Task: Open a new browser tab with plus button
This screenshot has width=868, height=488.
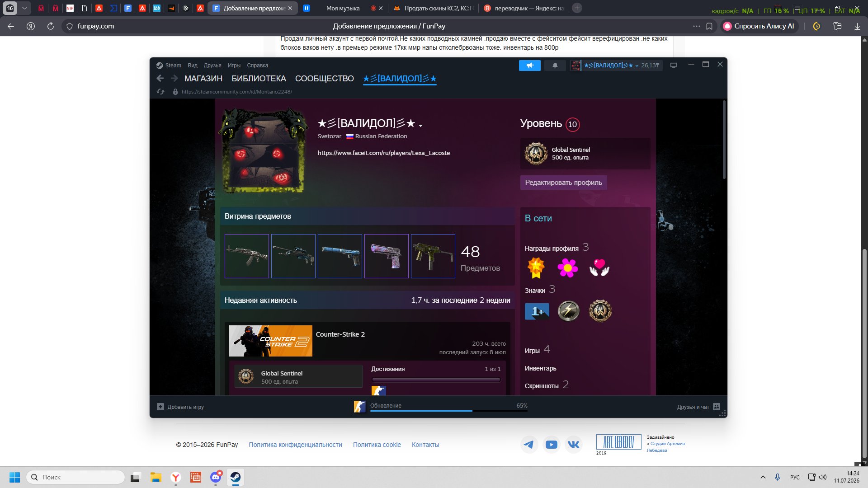Action: click(577, 8)
